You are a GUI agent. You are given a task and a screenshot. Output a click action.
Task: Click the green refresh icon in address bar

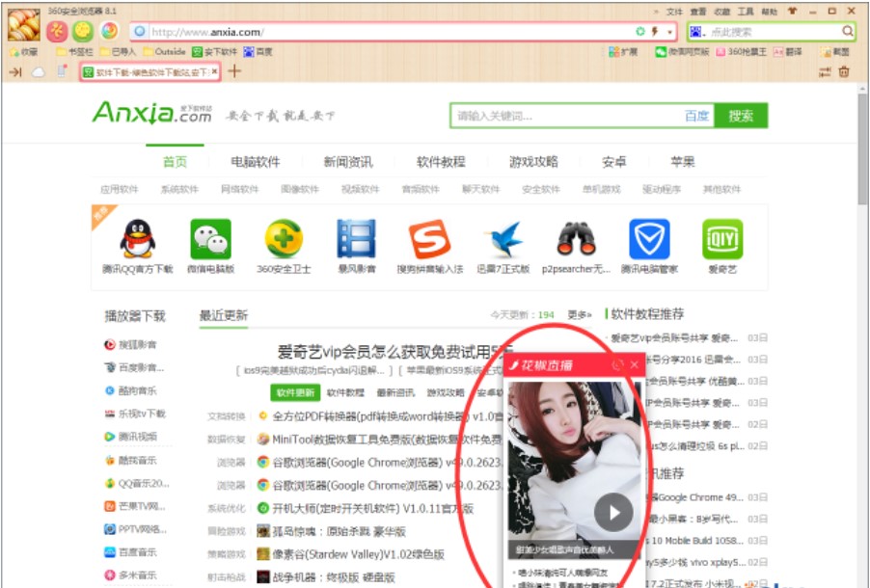tap(639, 32)
